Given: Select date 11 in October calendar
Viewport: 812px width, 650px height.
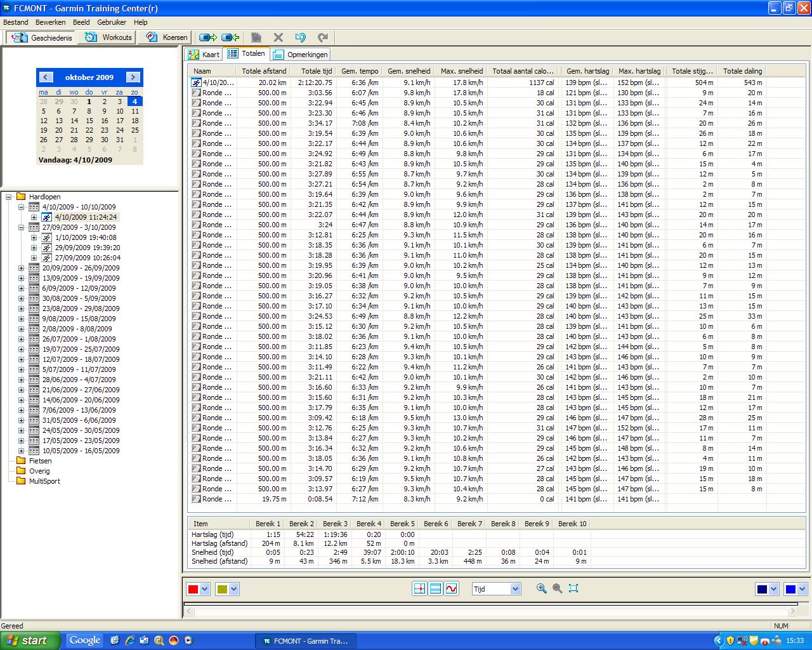Looking at the screenshot, I should [134, 111].
